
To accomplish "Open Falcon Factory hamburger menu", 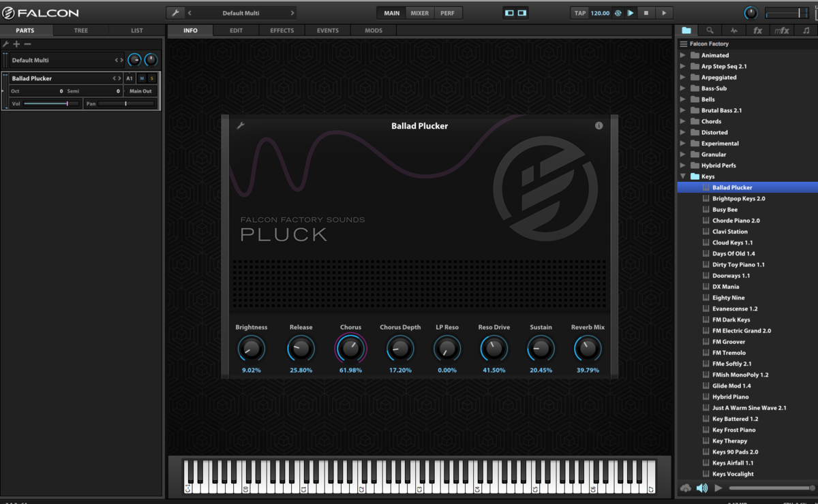I will click(x=684, y=44).
